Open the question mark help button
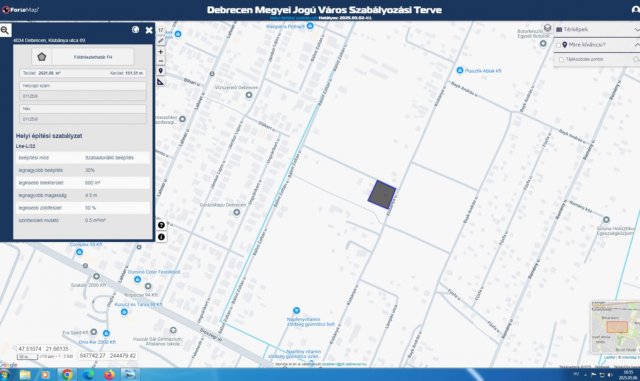Viewport: 640px width, 381px height. (x=161, y=225)
